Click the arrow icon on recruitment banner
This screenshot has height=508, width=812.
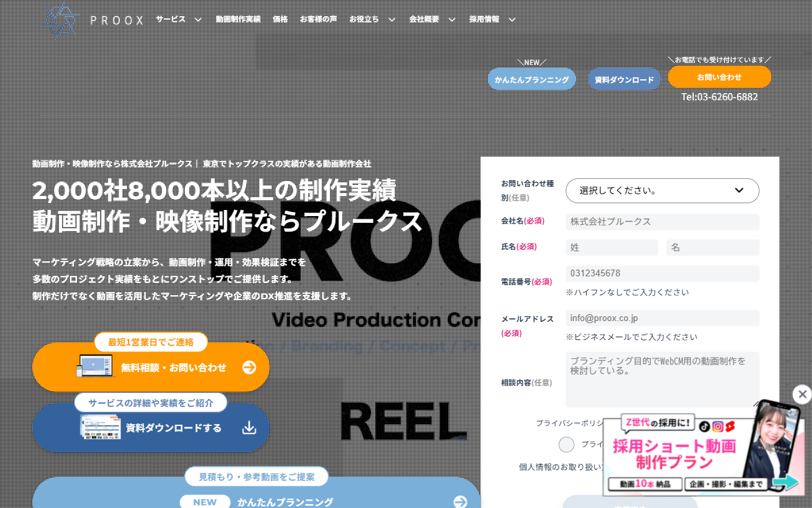coord(786,482)
